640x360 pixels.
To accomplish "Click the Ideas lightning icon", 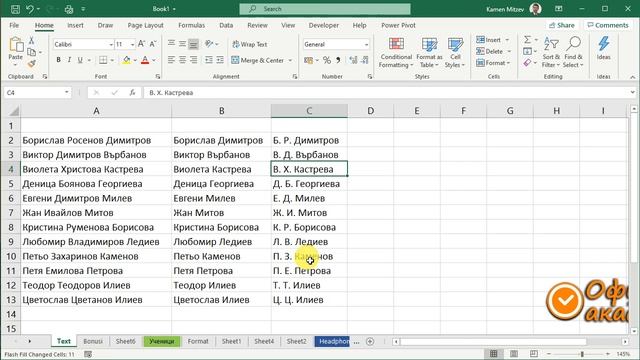I will (603, 48).
